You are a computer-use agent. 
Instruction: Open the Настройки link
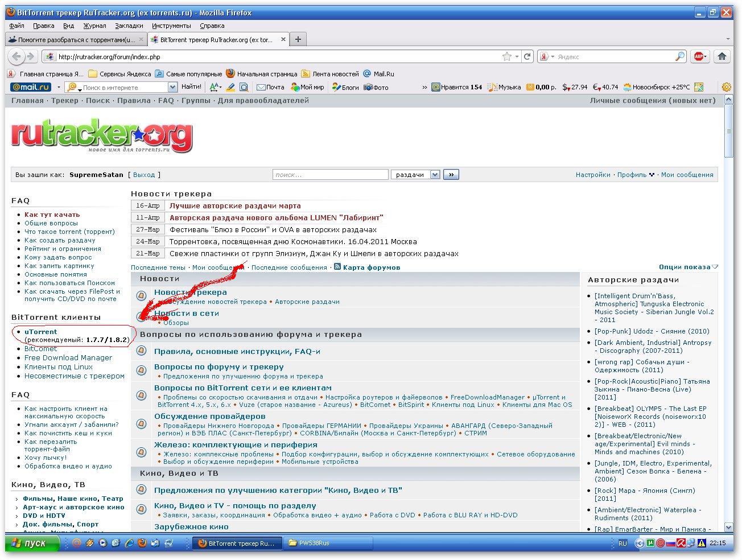pyautogui.click(x=593, y=175)
